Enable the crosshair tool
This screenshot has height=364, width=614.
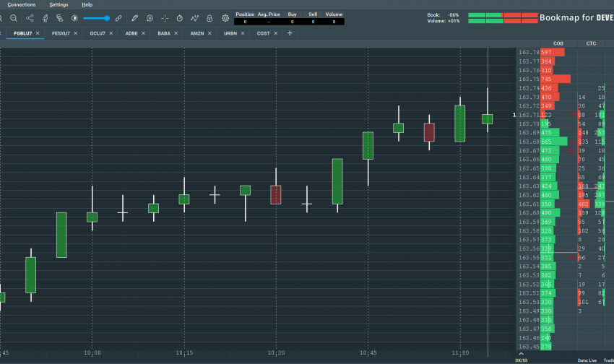coord(165,18)
